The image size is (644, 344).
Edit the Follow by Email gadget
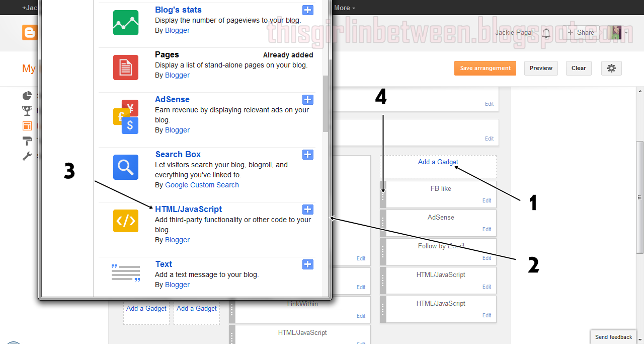pyautogui.click(x=487, y=258)
